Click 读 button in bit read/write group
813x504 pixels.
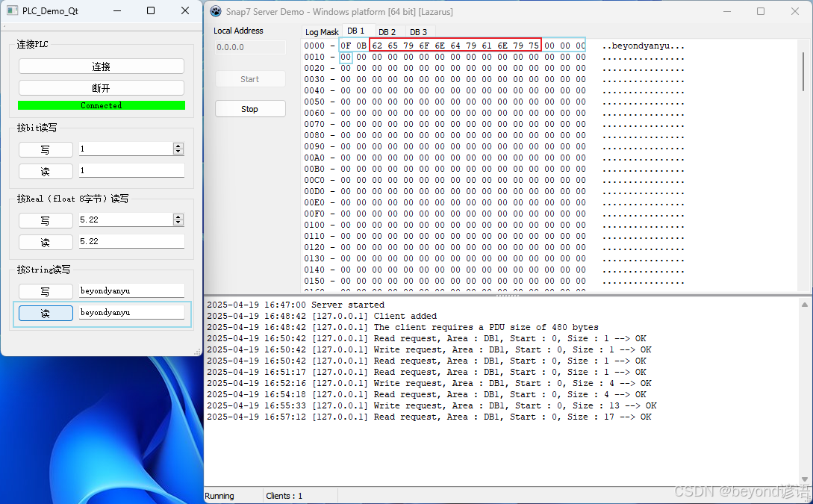46,171
